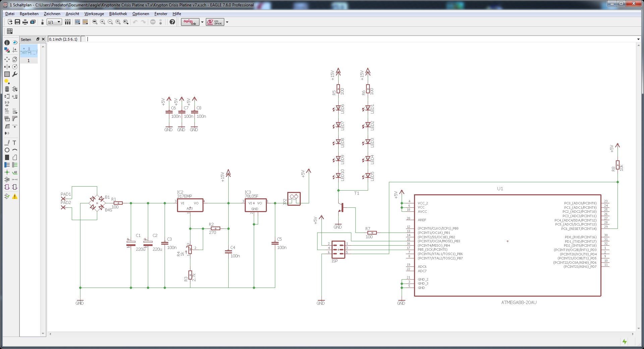The height and width of the screenshot is (349, 644).
Task: Open the Errors warning triangle tool
Action: (x=15, y=197)
